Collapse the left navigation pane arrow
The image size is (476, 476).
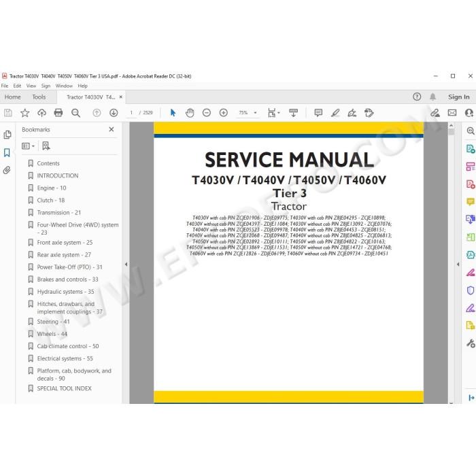[126, 265]
